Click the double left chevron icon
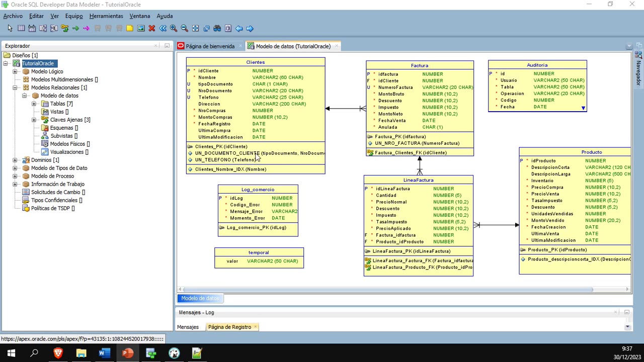 (x=163, y=29)
